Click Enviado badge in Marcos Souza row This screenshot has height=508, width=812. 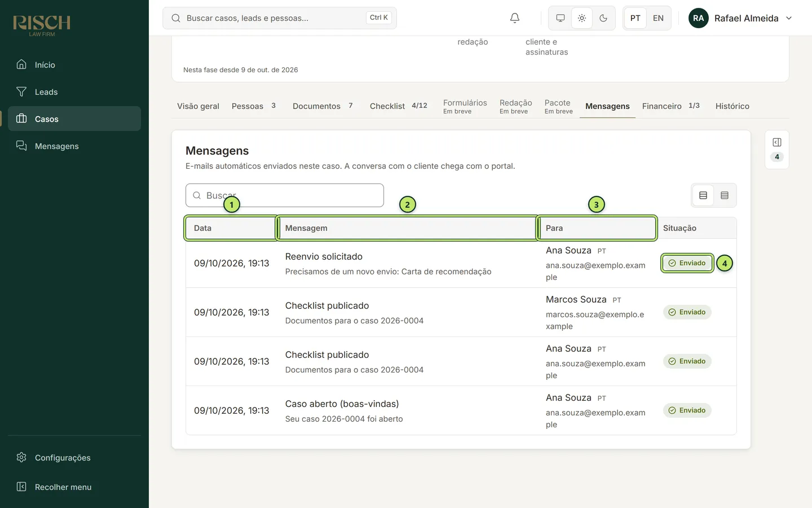point(687,312)
